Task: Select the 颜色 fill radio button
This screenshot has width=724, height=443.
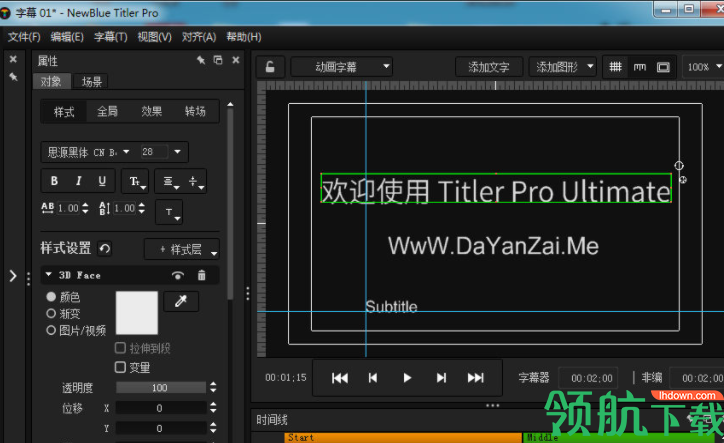Action: tap(51, 297)
